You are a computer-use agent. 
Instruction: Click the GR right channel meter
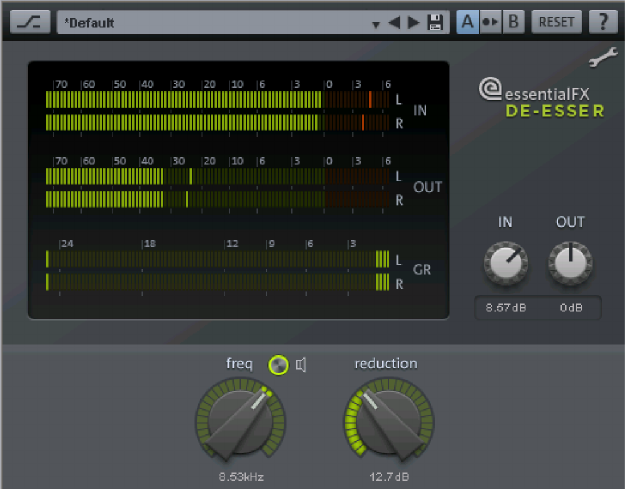[x=218, y=282]
